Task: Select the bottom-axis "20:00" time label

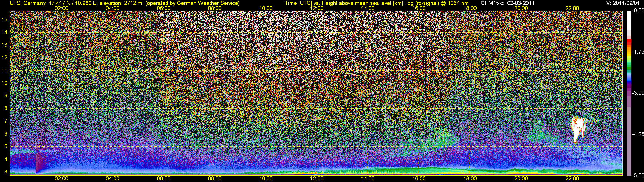Action: 521,179
